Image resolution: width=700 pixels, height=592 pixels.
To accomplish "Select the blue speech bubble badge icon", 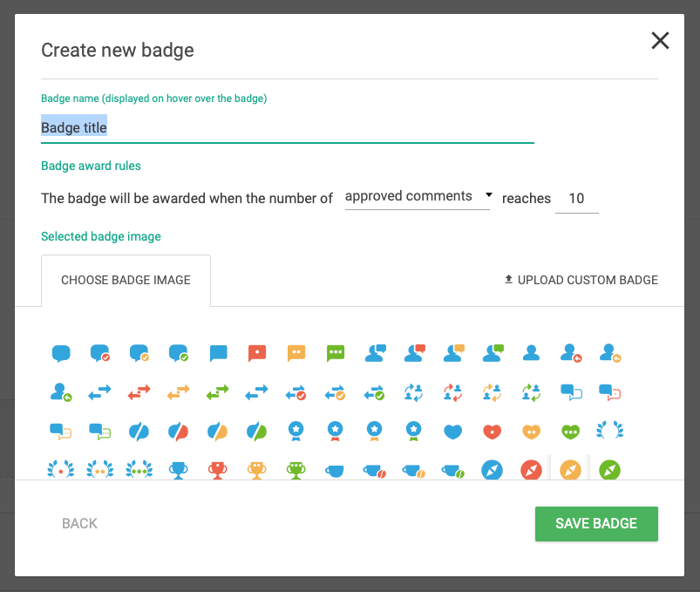I will pos(61,353).
